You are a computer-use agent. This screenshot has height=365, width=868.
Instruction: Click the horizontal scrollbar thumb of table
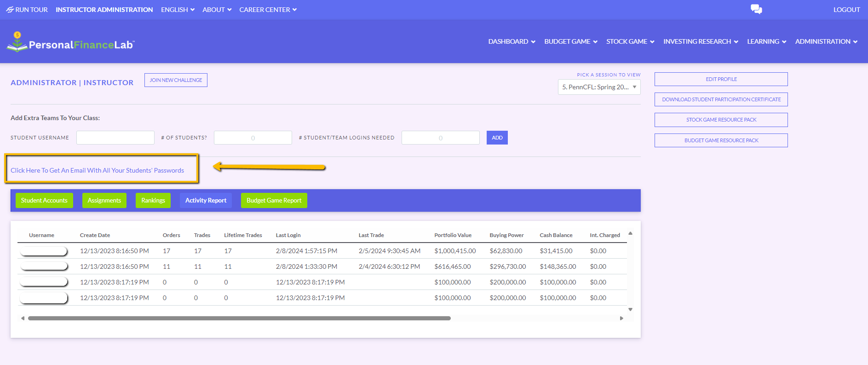(x=239, y=318)
